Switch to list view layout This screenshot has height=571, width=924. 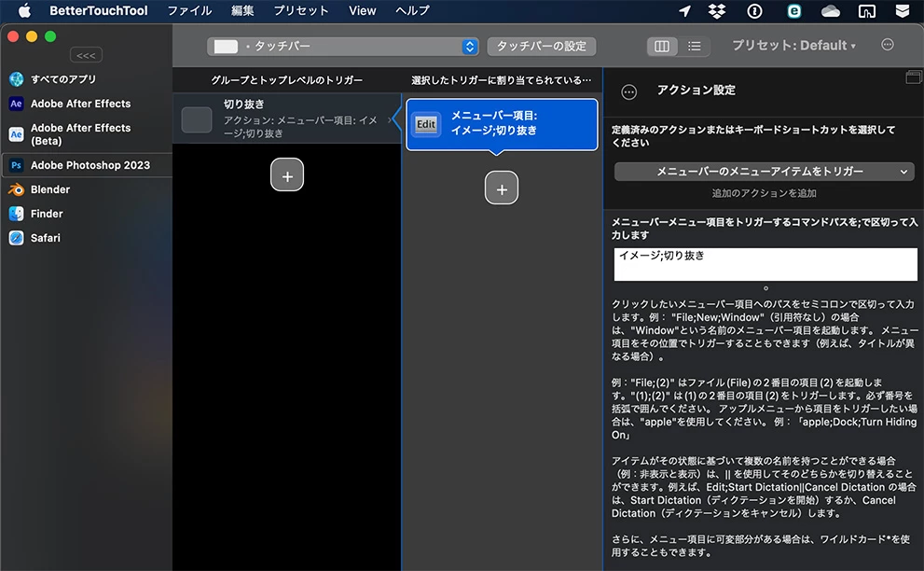click(x=694, y=46)
